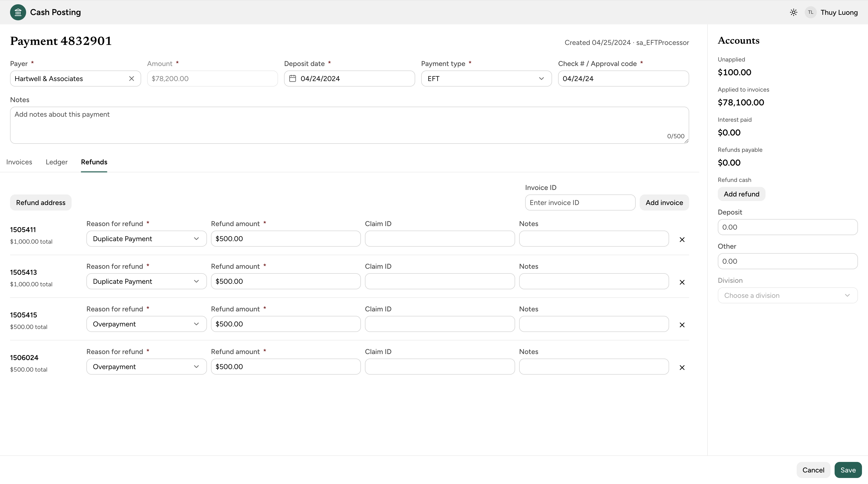Click the payment Notes text area
Screen dimensions: 868x484
[x=349, y=125]
